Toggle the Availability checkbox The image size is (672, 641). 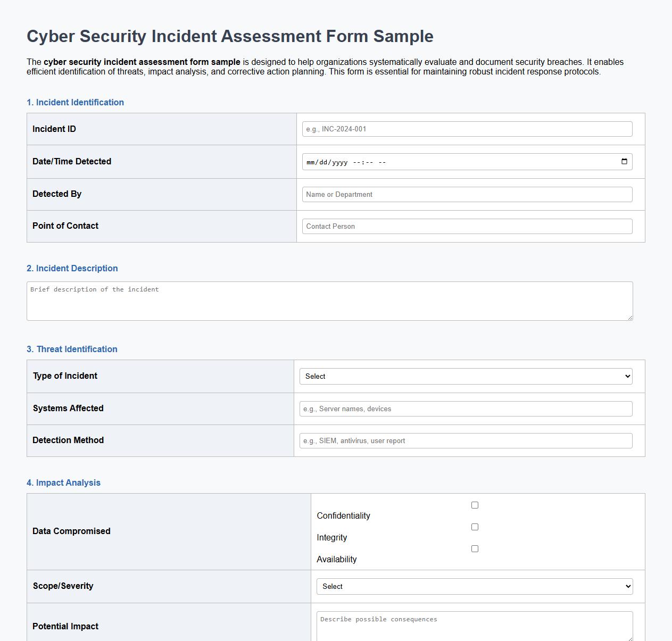click(474, 548)
